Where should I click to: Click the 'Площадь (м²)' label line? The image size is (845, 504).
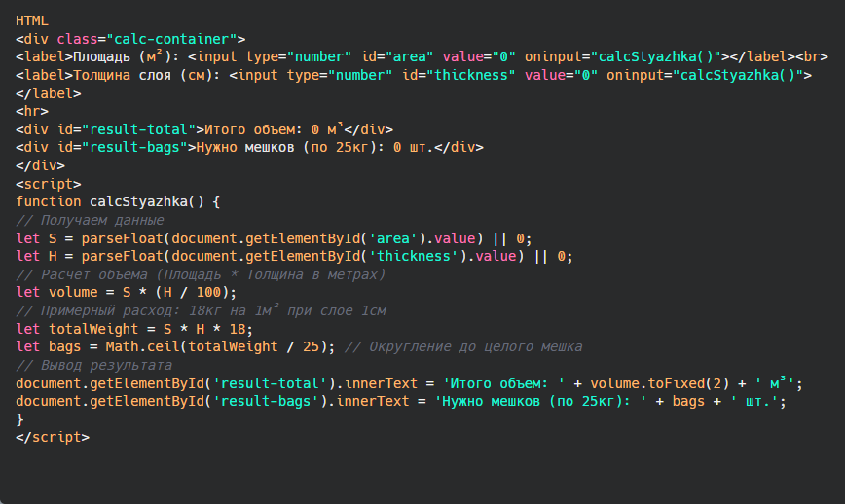tap(422, 57)
